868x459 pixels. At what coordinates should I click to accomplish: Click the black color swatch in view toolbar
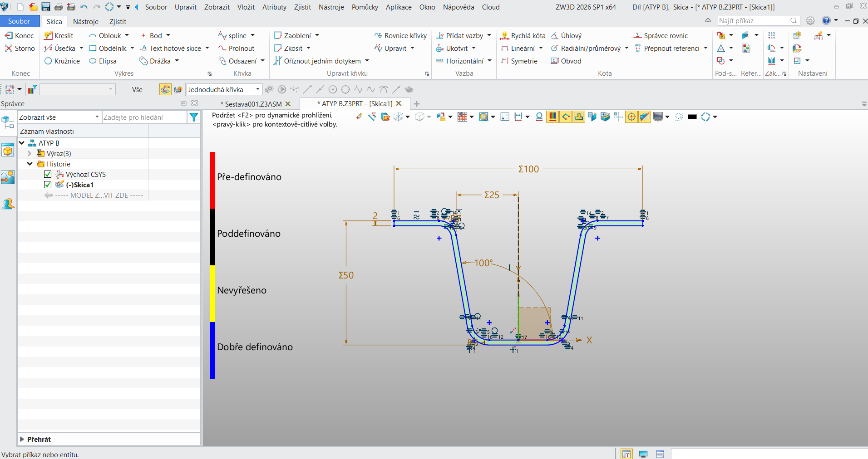[x=692, y=117]
